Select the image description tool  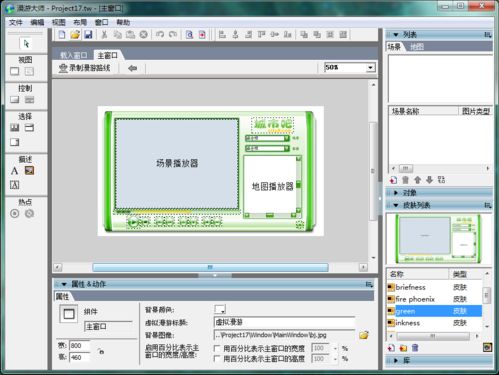tap(29, 171)
